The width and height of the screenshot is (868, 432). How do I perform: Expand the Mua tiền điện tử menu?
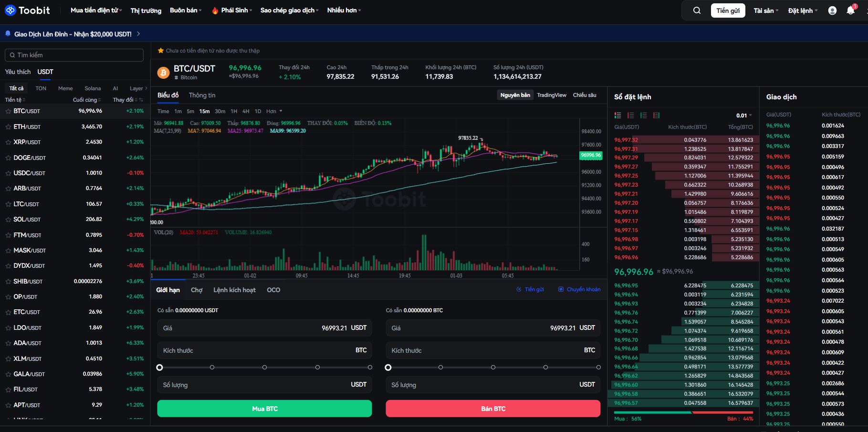click(x=96, y=10)
